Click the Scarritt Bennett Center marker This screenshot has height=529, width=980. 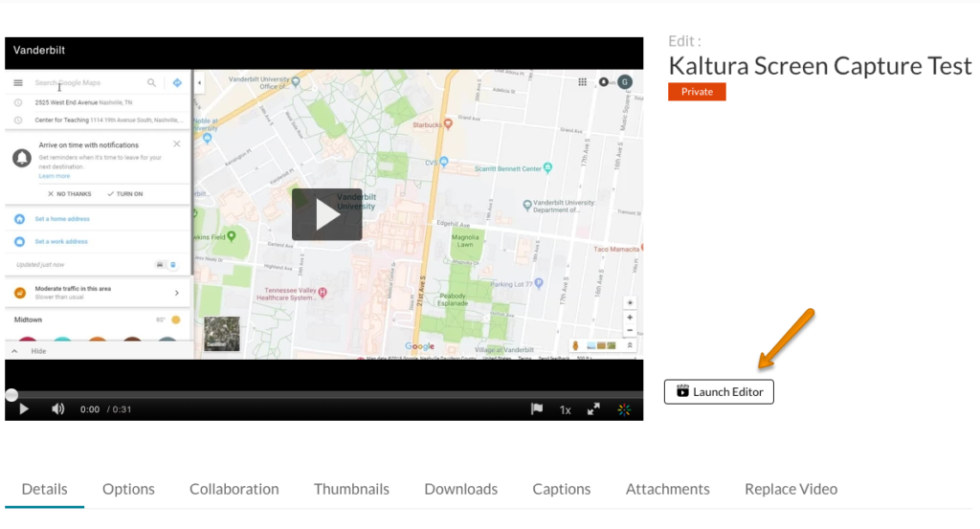548,167
